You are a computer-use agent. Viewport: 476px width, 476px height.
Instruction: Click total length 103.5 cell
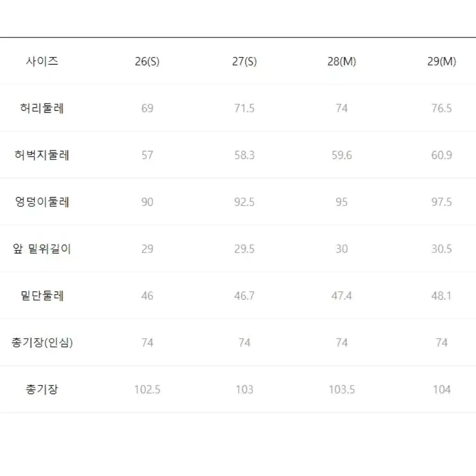[x=341, y=390]
